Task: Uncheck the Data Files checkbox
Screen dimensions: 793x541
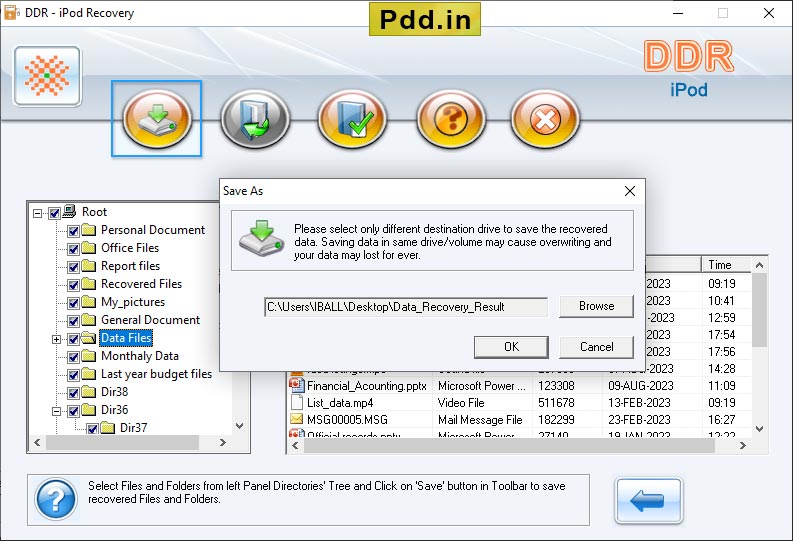Action: 73,339
